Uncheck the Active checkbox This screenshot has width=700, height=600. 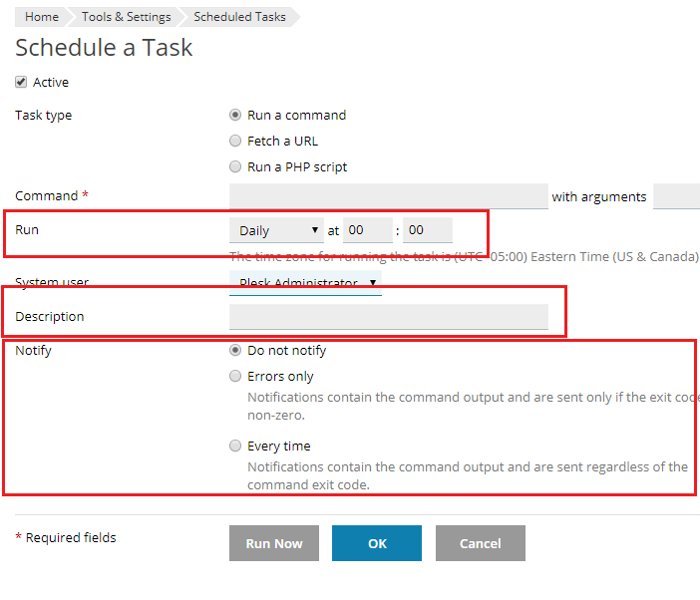click(21, 83)
